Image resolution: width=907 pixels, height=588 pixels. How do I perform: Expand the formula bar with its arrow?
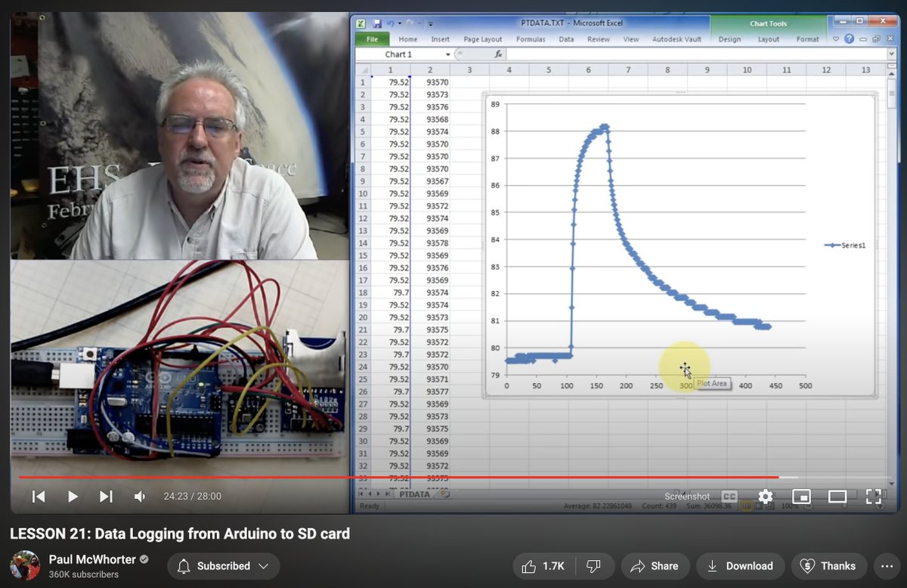pos(892,54)
